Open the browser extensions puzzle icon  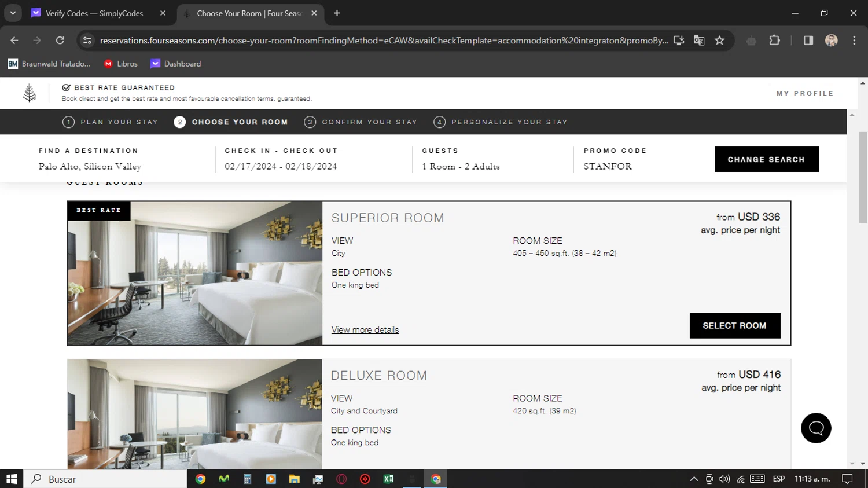774,41
